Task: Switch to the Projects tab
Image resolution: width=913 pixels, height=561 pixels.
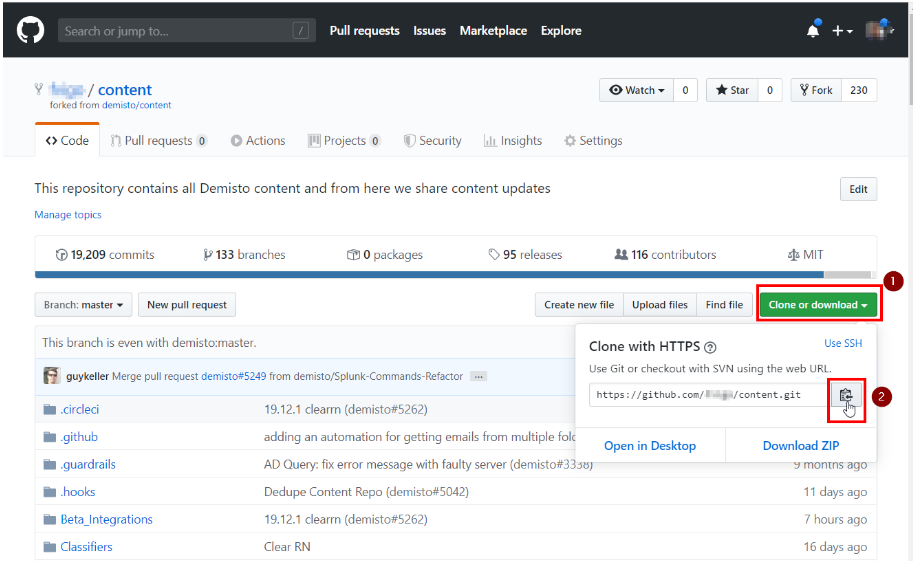Action: [344, 140]
